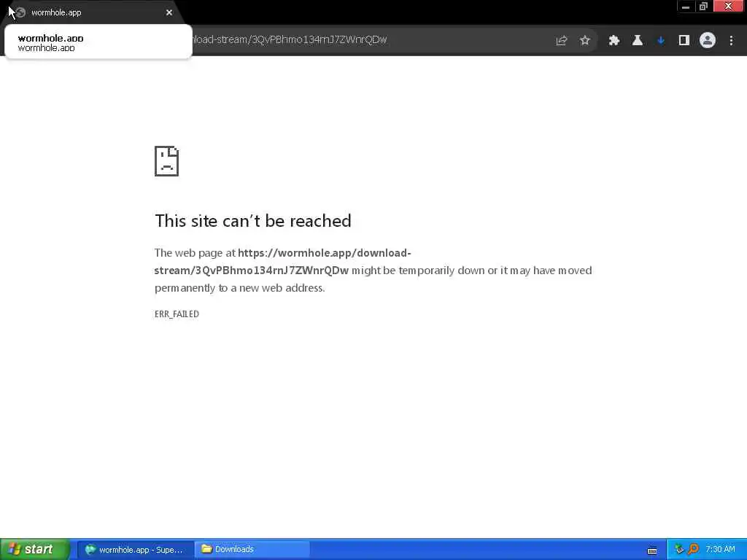Image resolution: width=747 pixels, height=560 pixels.
Task: Click the system tray network icon
Action: pos(679,550)
